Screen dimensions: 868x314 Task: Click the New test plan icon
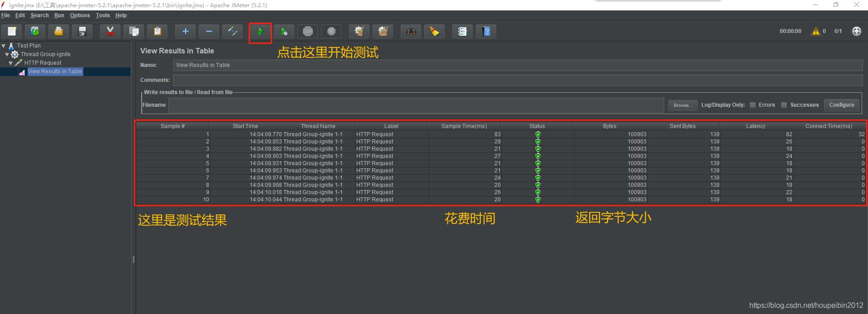[x=12, y=31]
